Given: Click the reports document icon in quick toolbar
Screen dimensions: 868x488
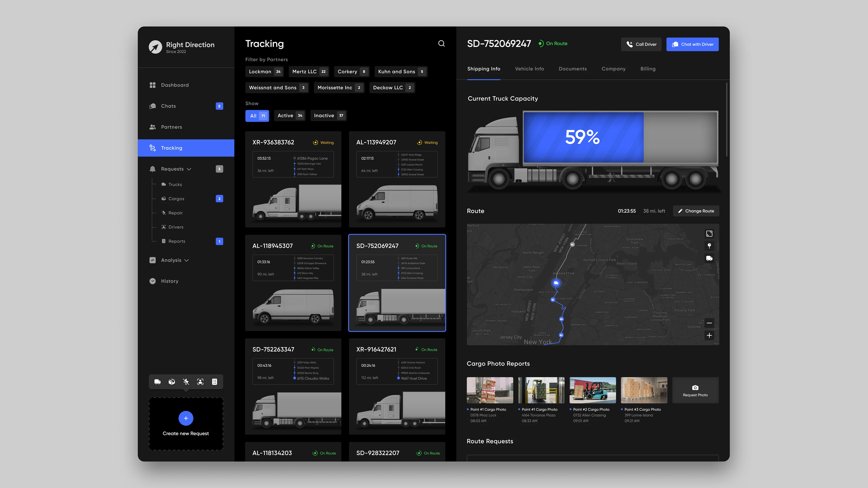Looking at the screenshot, I should (214, 381).
